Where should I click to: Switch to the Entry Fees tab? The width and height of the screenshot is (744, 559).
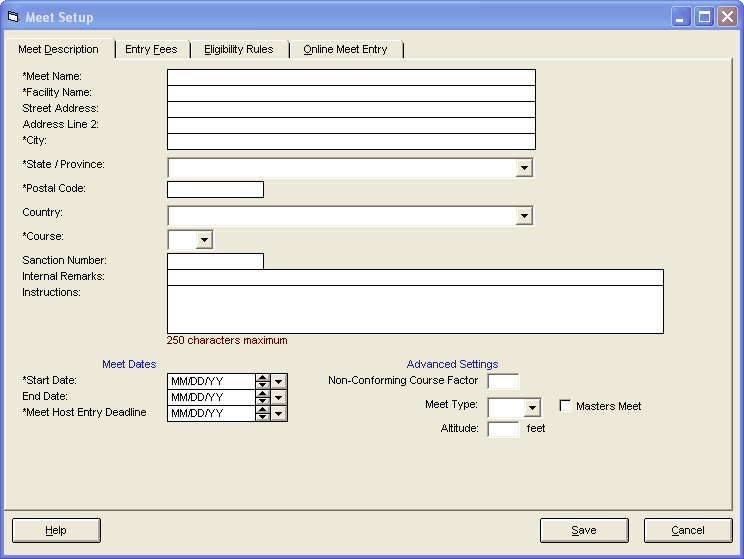click(x=151, y=49)
